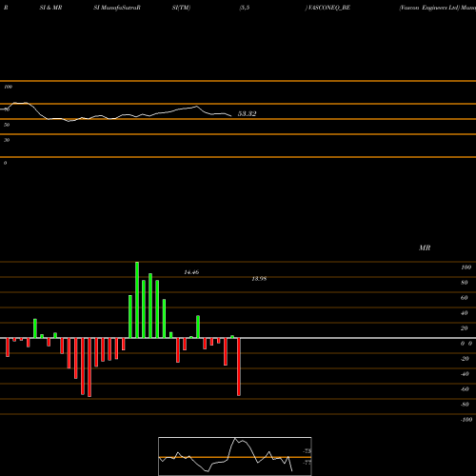Image resolution: width=476 pixels, height=476 pixels.
Task: Click the RSI line peak near chart start
Action: pos(20,103)
